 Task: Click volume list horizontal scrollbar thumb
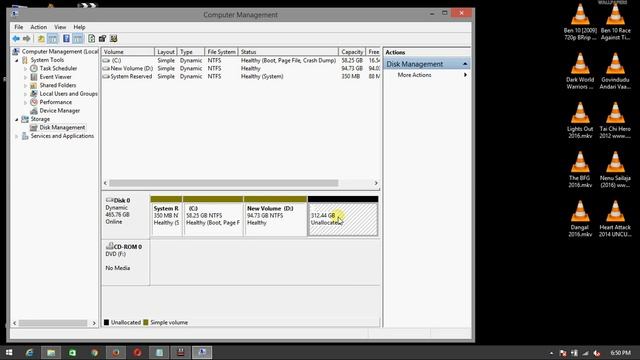pos(224,183)
